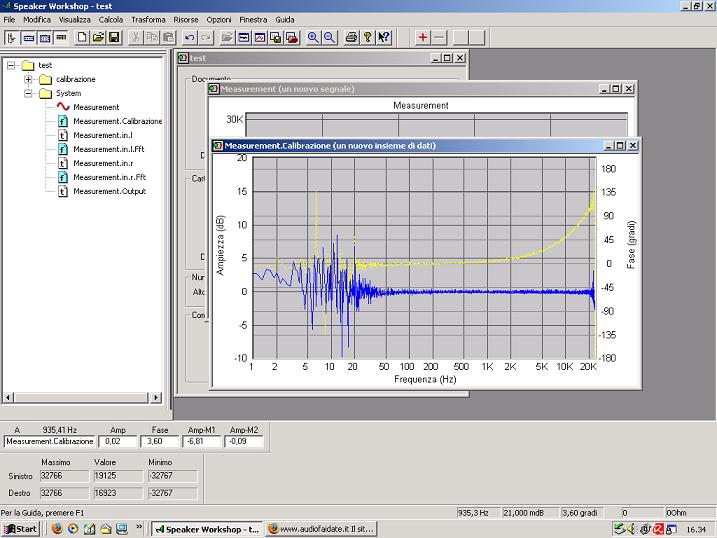This screenshot has height=538, width=717.
Task: Open the Visualizza menu
Action: (75, 20)
